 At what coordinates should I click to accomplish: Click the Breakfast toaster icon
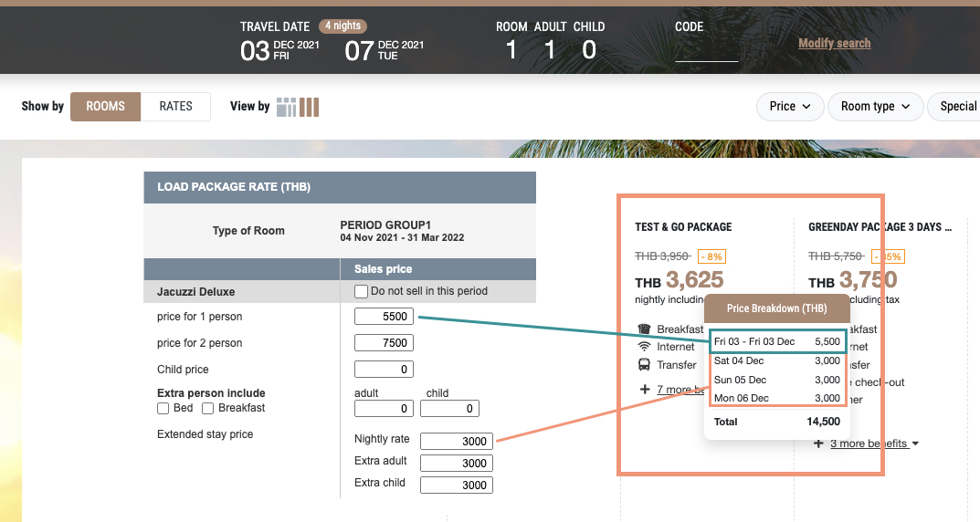point(643,329)
